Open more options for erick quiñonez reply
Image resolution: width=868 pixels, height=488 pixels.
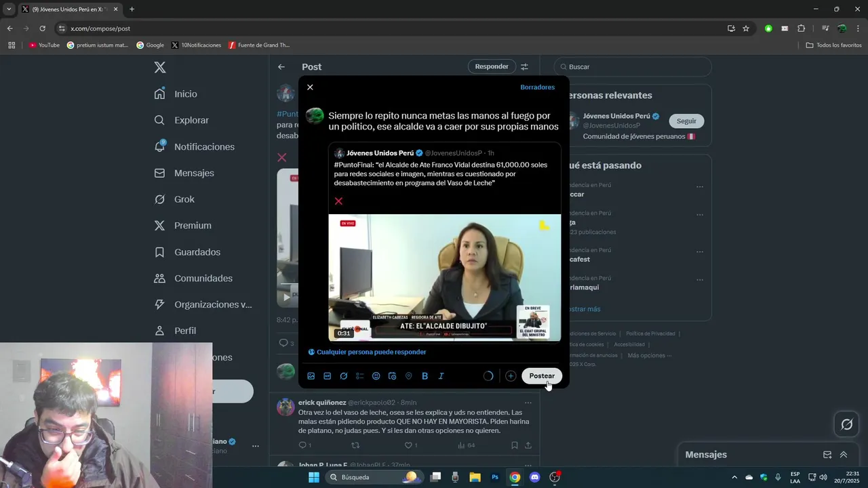point(528,403)
